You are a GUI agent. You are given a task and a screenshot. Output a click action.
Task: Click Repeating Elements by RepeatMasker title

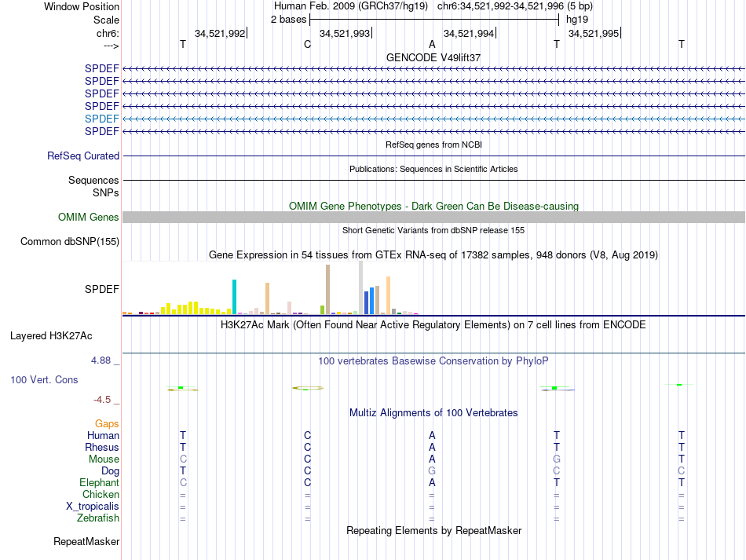coord(433,530)
